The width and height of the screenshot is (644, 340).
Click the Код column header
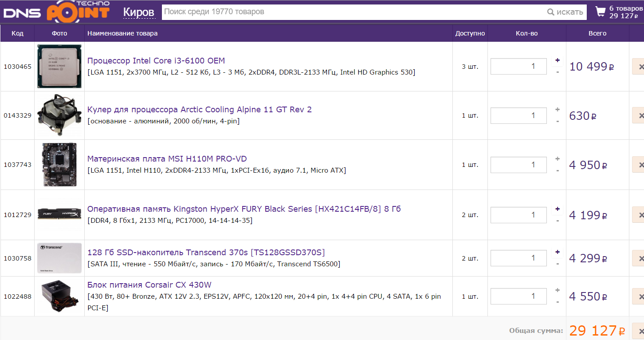17,33
